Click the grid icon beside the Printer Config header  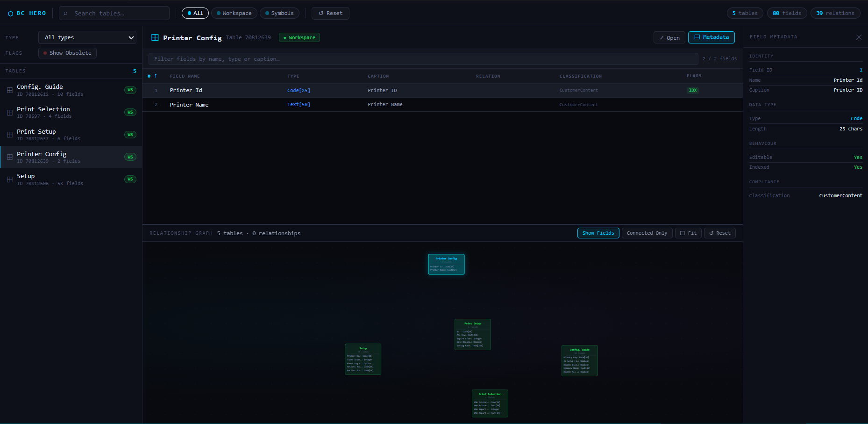[155, 37]
